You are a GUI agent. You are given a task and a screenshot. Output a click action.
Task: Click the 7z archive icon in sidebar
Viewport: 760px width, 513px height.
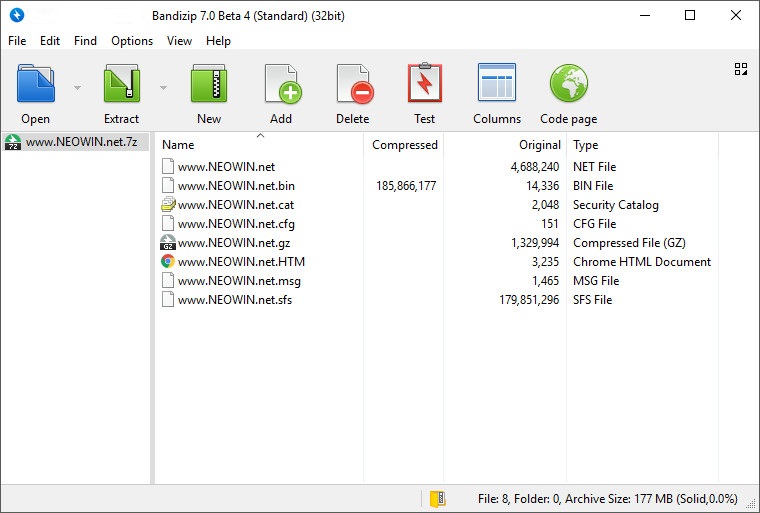tap(13, 142)
